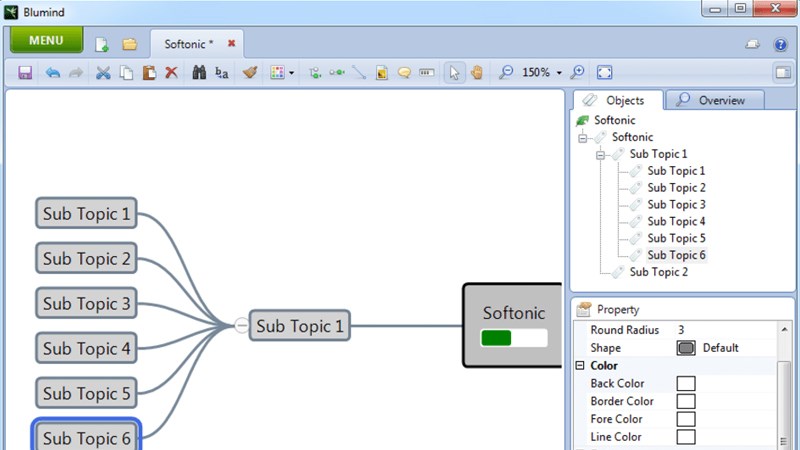The width and height of the screenshot is (800, 450).
Task: Zoom in with magnifier plus
Action: (x=577, y=72)
